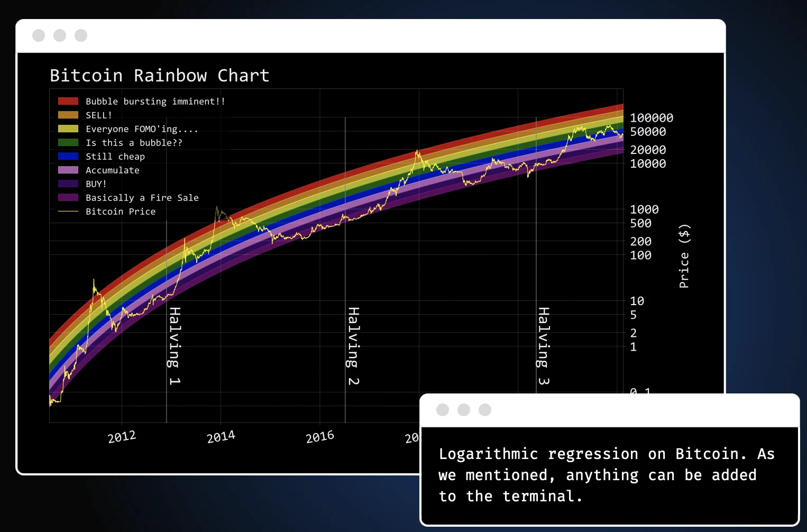Click the 'Basically a Fire Sale' swatch
The width and height of the screenshot is (807, 532).
click(68, 197)
